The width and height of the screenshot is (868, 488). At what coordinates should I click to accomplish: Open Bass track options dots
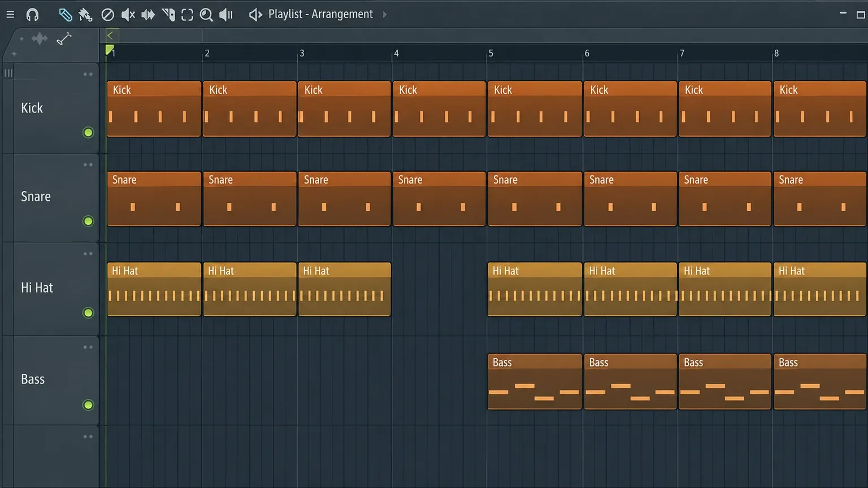88,347
